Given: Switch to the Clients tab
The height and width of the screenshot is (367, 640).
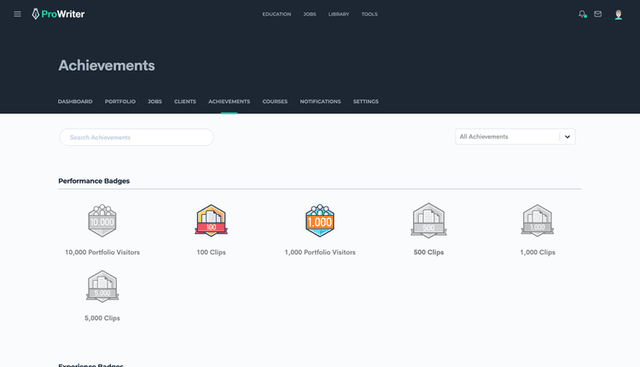Looking at the screenshot, I should tap(185, 102).
